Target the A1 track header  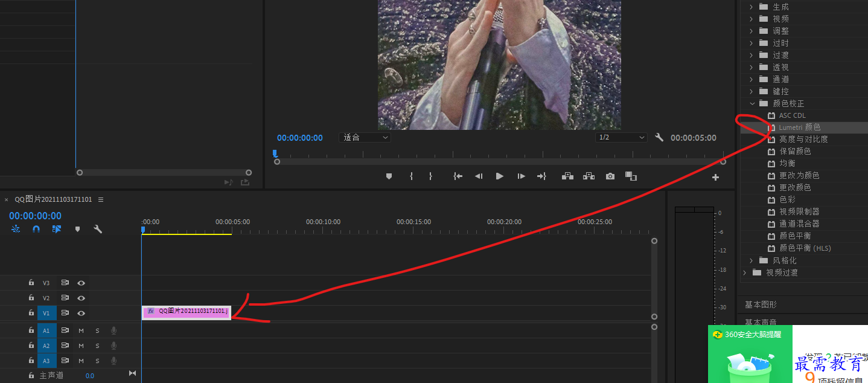tap(46, 330)
